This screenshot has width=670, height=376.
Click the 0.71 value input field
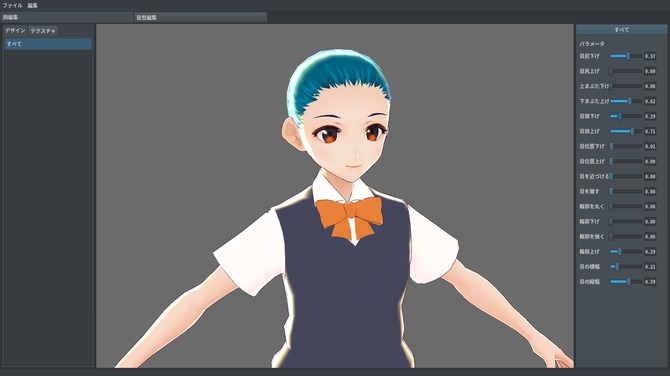[x=650, y=131]
